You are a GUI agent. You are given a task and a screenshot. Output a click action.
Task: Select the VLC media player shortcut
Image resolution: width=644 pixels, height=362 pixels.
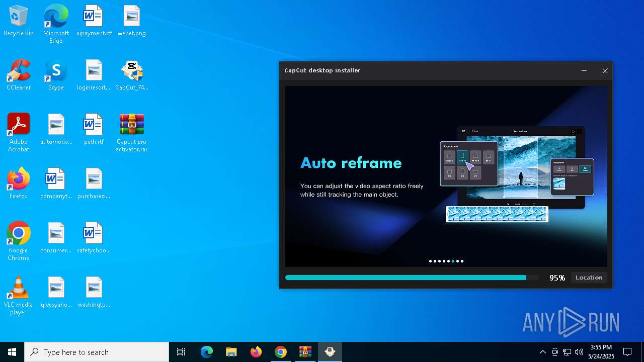pos(19,296)
